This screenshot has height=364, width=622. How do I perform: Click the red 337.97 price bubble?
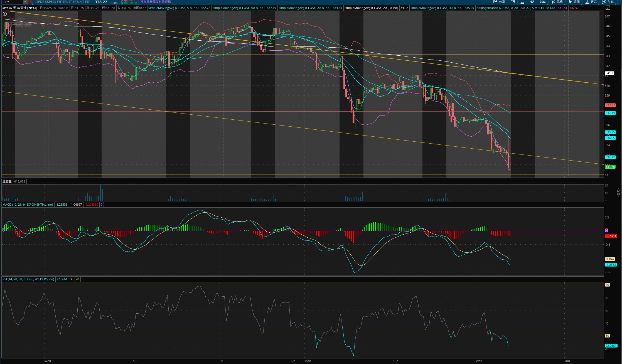(610, 105)
